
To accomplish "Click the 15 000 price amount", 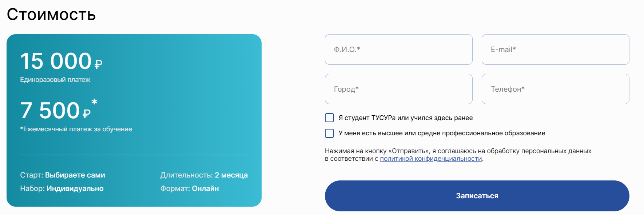I will [x=56, y=61].
